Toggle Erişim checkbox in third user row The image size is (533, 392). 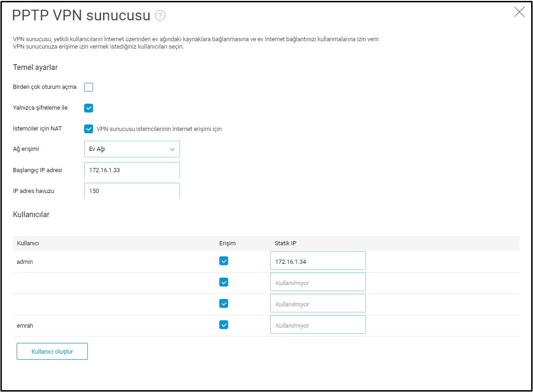(223, 304)
